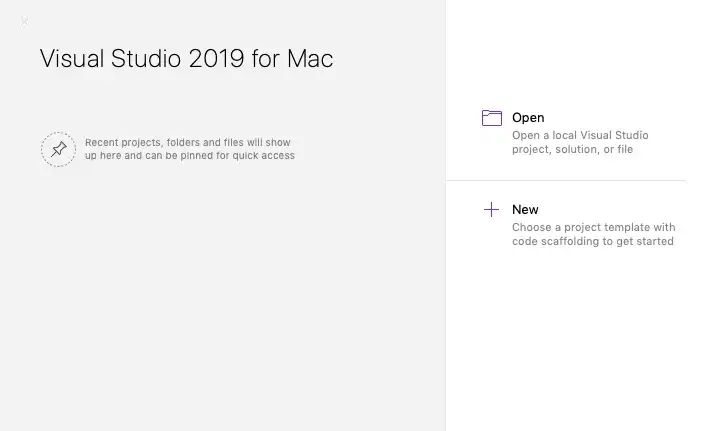Click the empty gray area below the recent hint

(220, 300)
